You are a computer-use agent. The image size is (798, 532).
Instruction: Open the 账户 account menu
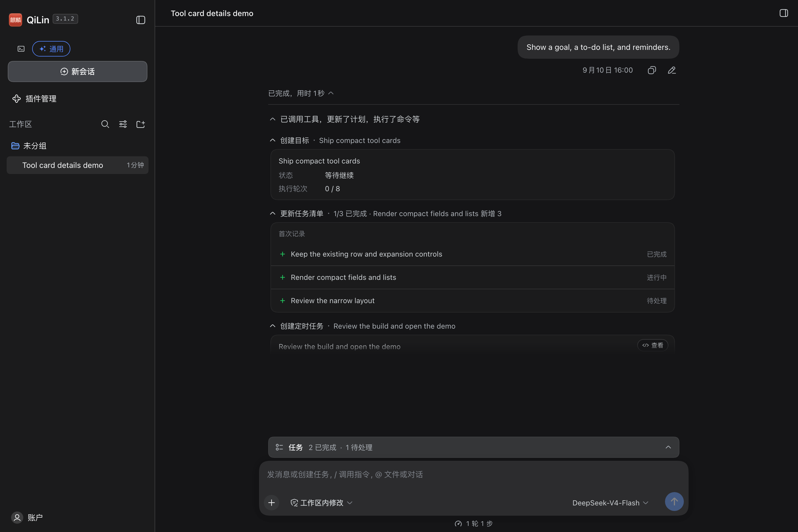(x=27, y=517)
